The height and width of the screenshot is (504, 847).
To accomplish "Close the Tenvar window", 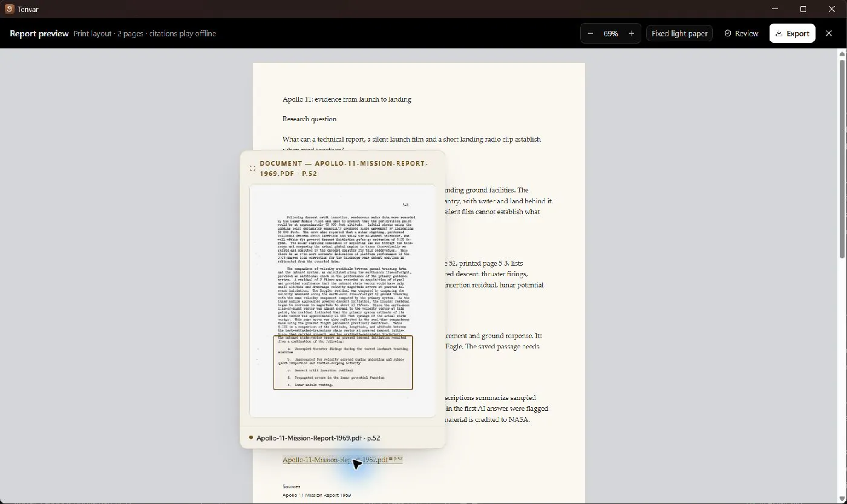I will coord(832,9).
